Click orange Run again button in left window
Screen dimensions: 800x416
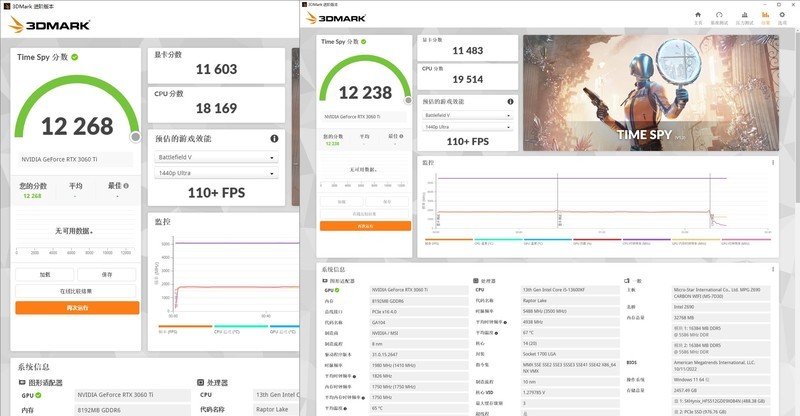coord(77,308)
